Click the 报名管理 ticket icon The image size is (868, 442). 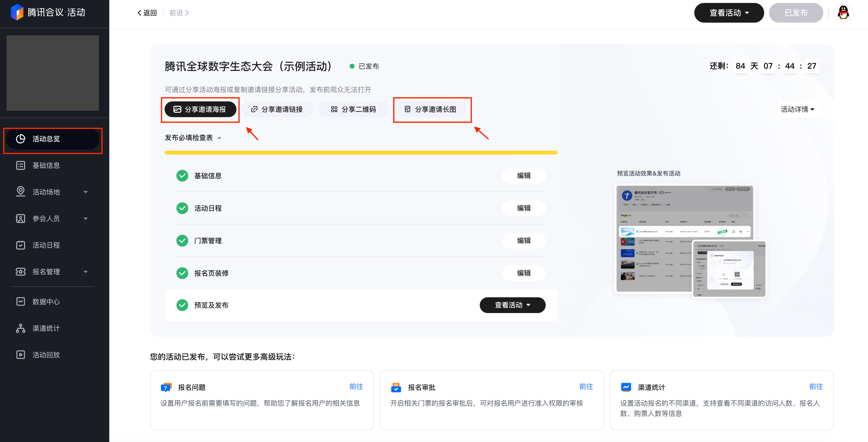click(21, 271)
